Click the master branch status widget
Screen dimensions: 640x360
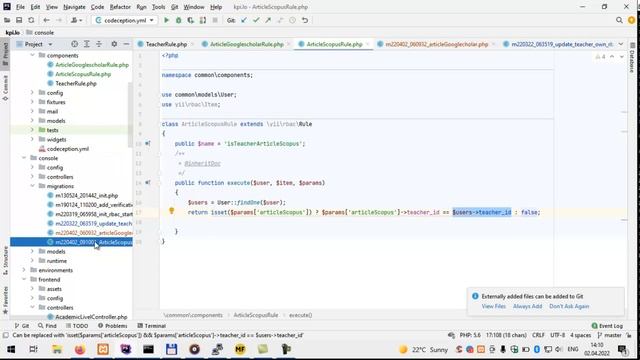coord(609,335)
